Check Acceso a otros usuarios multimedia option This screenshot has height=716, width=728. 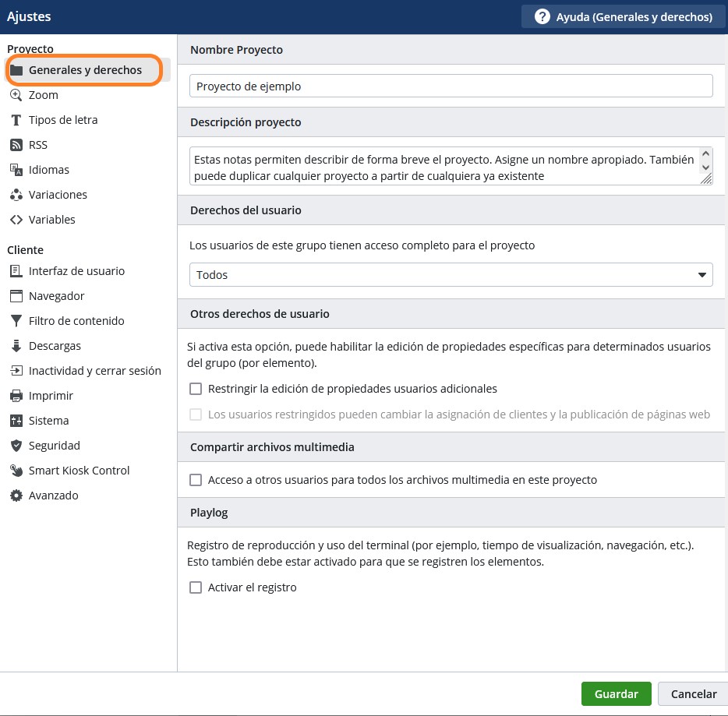click(196, 480)
